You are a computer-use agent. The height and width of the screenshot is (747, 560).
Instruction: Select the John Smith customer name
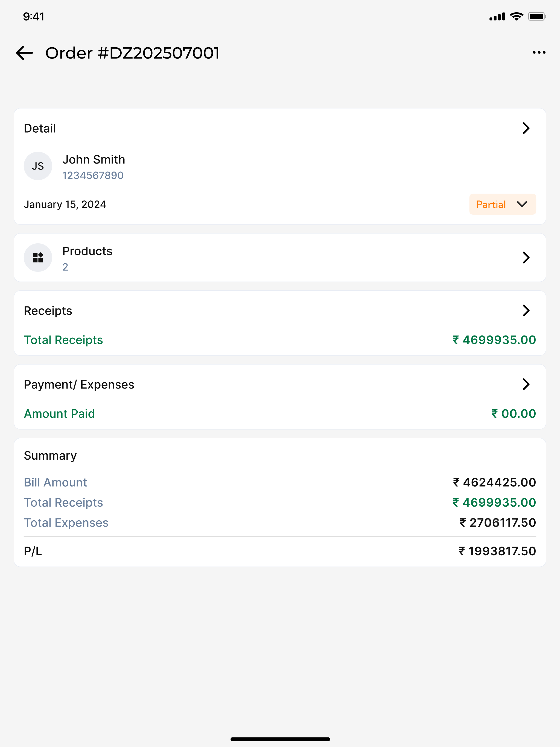[94, 159]
